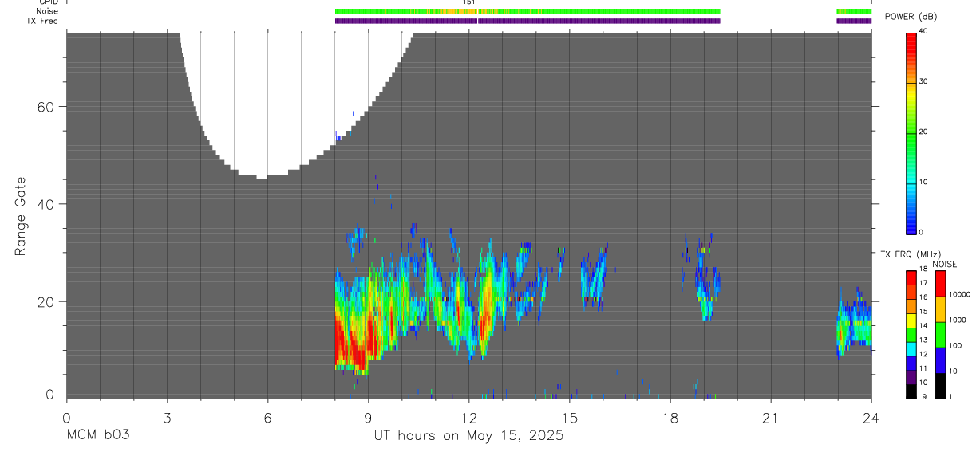The height and width of the screenshot is (452, 980).
Task: Click the Range Gate y-axis title
Action: [x=21, y=216]
